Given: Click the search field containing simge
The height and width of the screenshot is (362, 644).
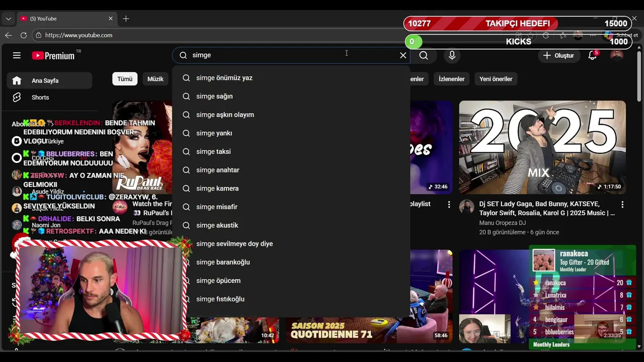Looking at the screenshot, I should [x=291, y=55].
